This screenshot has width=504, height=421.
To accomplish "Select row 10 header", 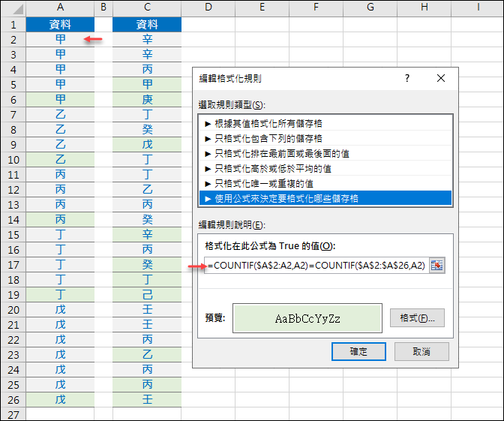I will (x=13, y=160).
